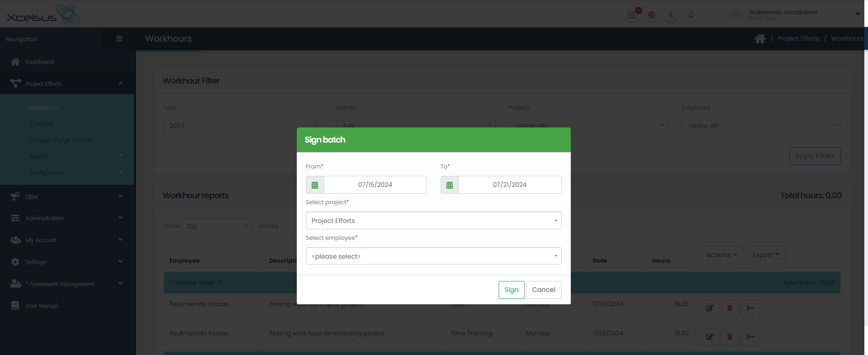Expand the Employee filter dropdown

[x=761, y=126]
